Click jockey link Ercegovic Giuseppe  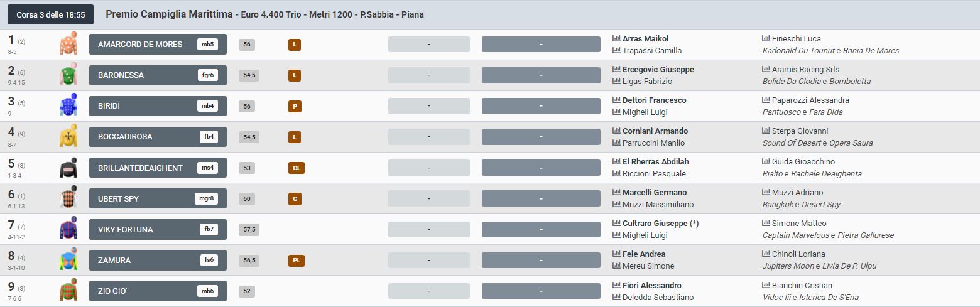[658, 70]
